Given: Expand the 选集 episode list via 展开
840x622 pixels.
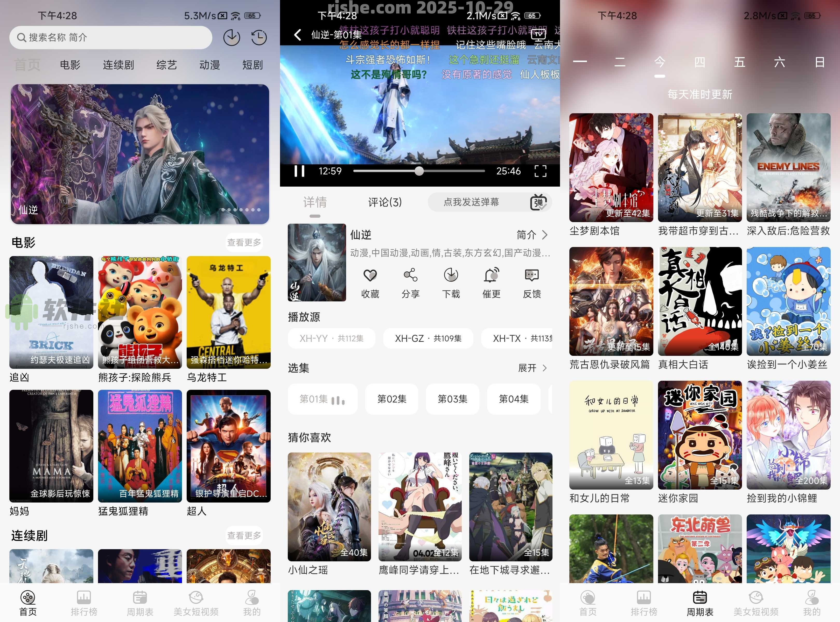Looking at the screenshot, I should coord(532,368).
